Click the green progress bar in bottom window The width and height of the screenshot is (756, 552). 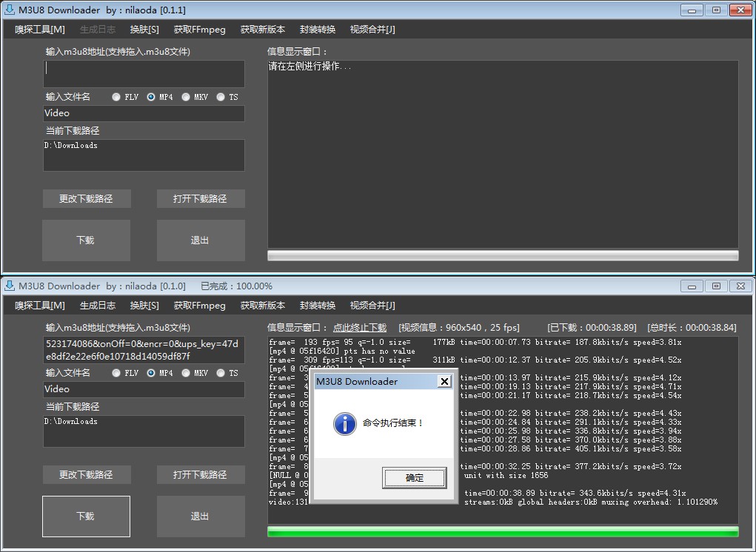pyautogui.click(x=503, y=531)
